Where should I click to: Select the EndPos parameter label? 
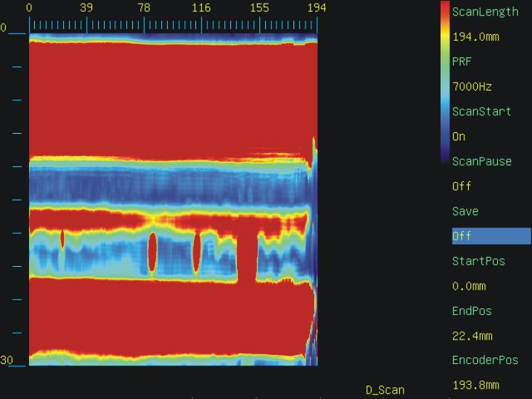(x=472, y=311)
